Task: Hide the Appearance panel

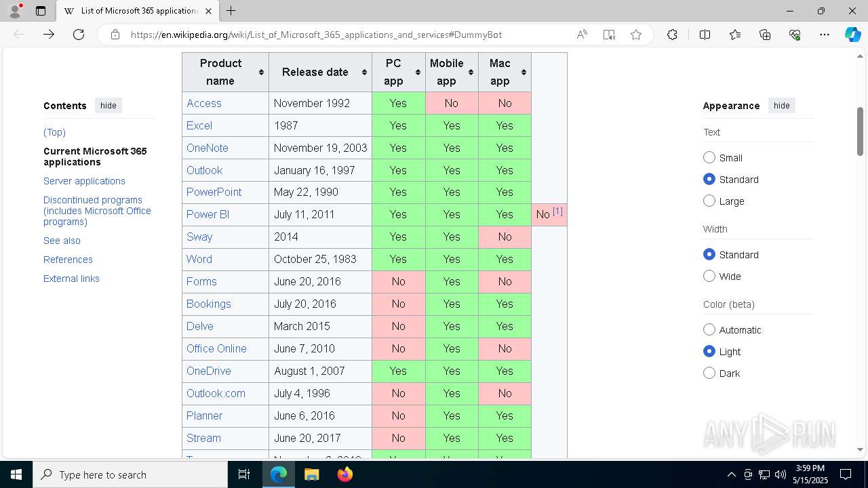Action: [x=781, y=105]
